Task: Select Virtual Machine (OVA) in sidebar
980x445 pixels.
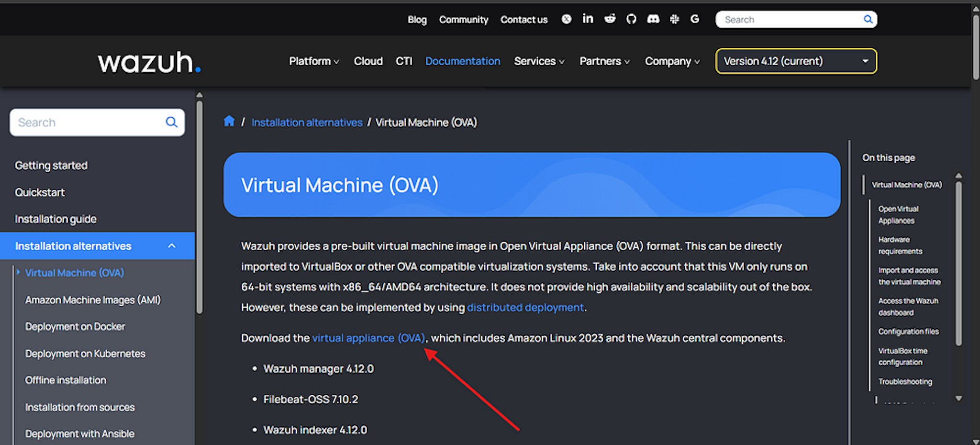Action: 75,273
